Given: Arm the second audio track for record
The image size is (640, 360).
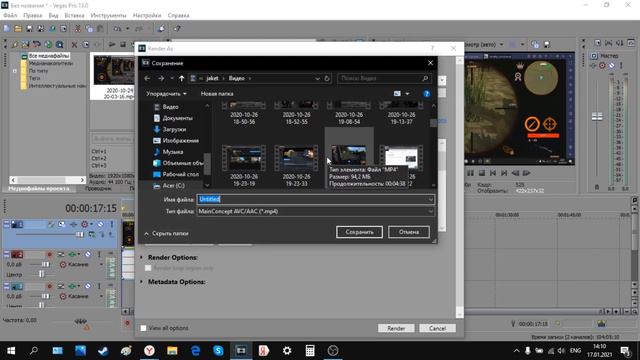Looking at the screenshot, I should pos(50,286).
